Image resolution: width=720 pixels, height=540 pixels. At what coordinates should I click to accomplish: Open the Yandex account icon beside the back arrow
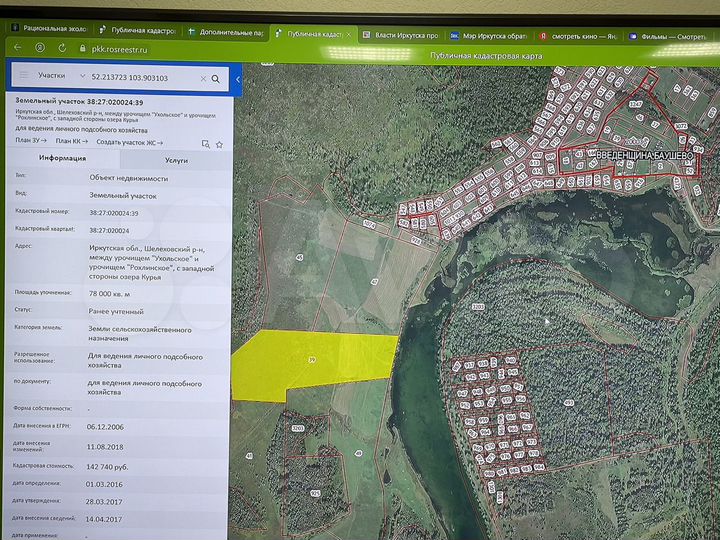tap(40, 47)
